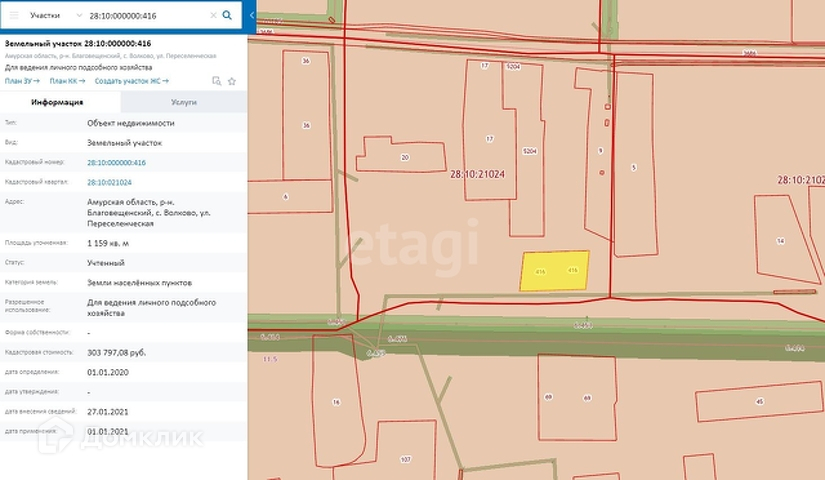This screenshot has height=480, width=825.
Task: Open cadastral quarter link 28:10:021024
Action: point(109,182)
